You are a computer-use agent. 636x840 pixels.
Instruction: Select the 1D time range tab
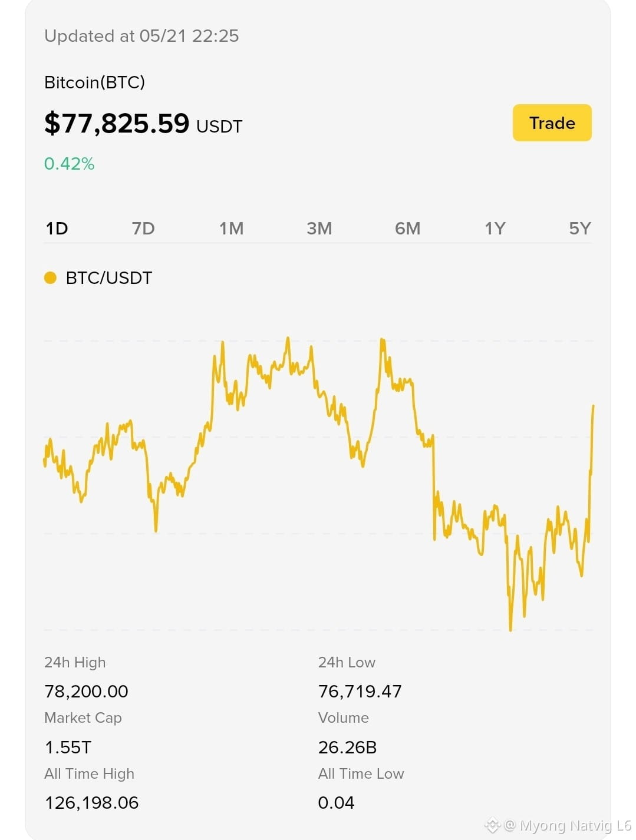tap(57, 229)
